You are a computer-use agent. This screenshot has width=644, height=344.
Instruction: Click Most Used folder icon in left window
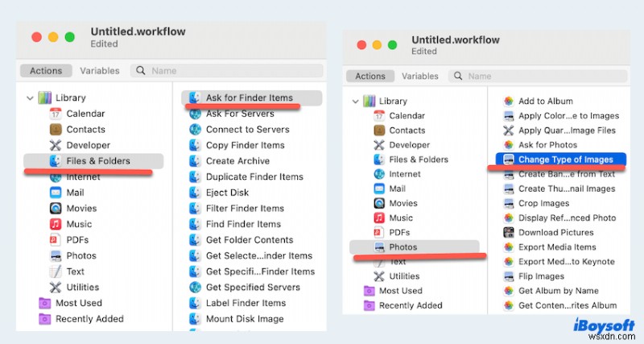(x=45, y=303)
